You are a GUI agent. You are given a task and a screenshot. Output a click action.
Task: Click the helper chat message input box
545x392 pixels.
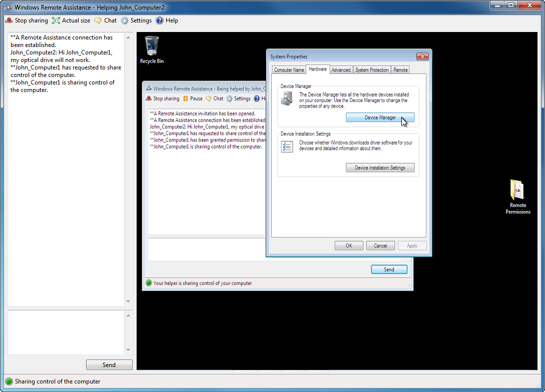[66, 332]
